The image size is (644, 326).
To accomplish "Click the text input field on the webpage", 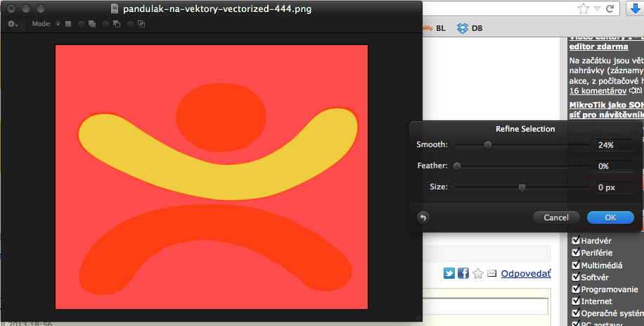I will pyautogui.click(x=486, y=307).
